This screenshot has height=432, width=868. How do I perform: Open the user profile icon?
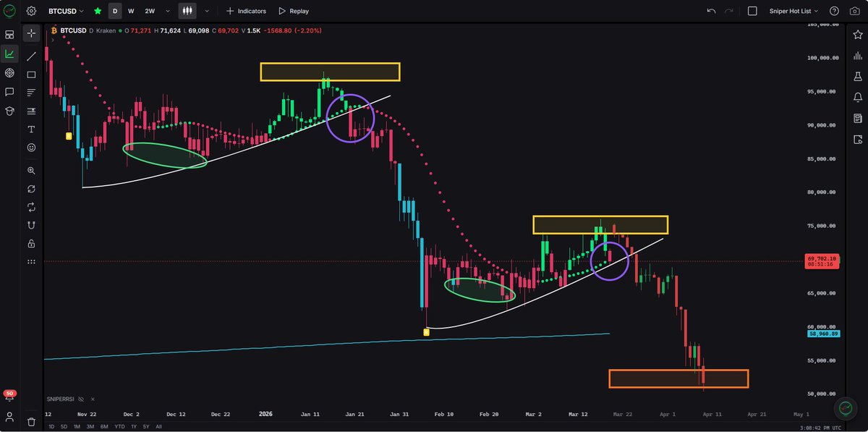pyautogui.click(x=9, y=418)
